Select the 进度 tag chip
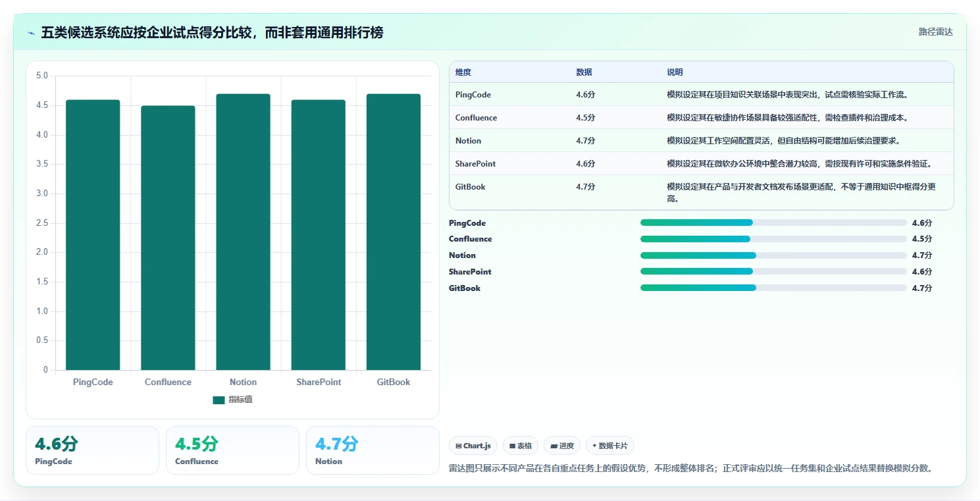The height and width of the screenshot is (501, 980). tap(561, 446)
